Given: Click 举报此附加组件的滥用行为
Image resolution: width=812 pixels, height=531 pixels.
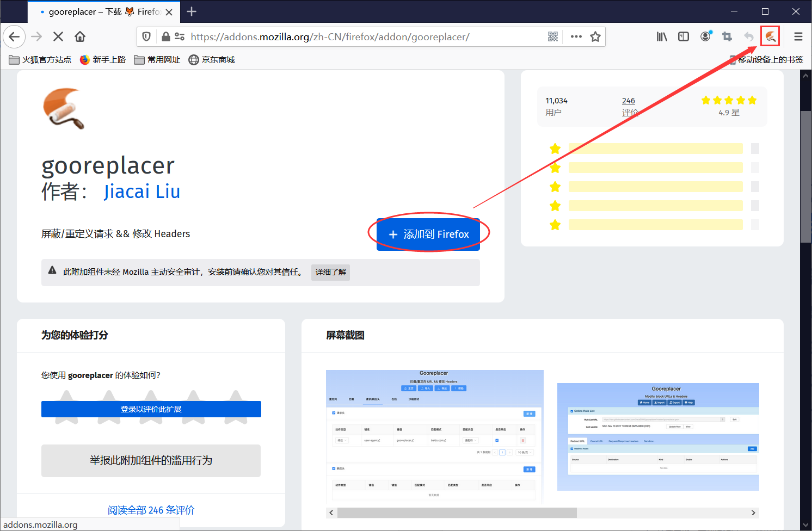Looking at the screenshot, I should point(151,461).
